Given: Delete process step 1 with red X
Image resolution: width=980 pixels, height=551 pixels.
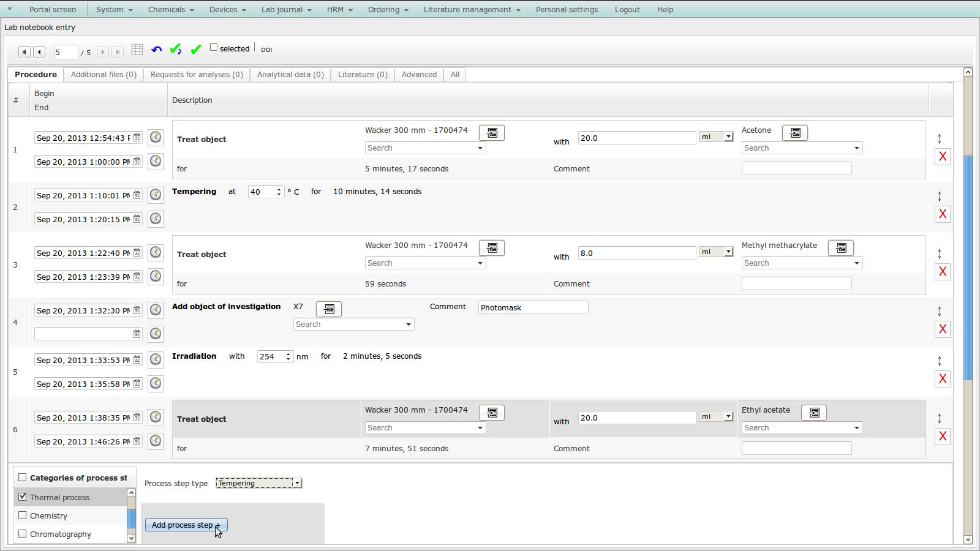Looking at the screenshot, I should tap(943, 157).
